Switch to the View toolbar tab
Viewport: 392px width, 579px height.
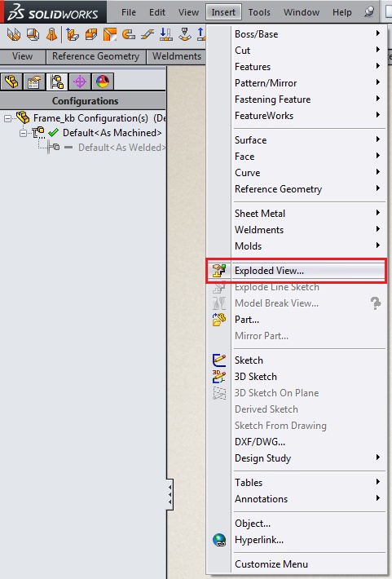tap(22, 56)
